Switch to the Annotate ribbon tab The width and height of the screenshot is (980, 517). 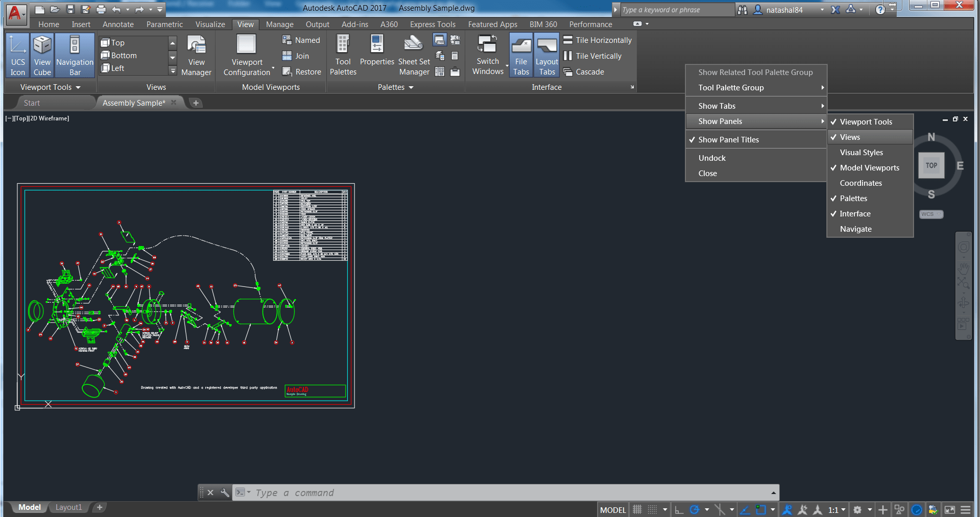click(118, 24)
